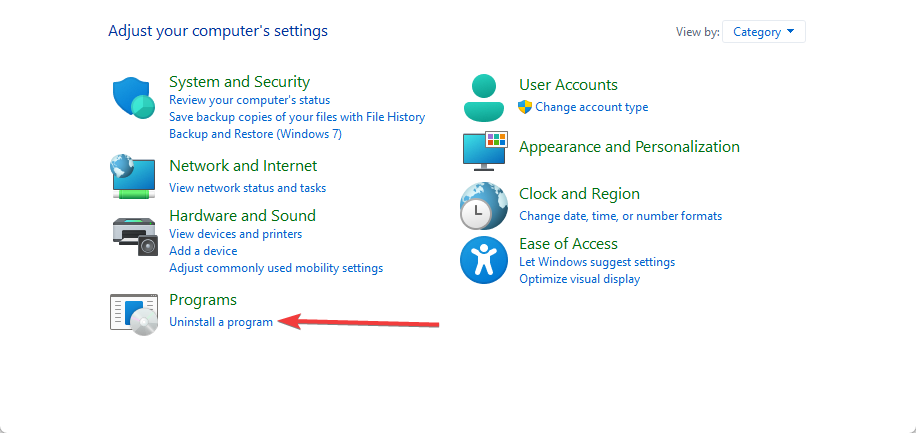
Task: Open Backup and Restore (Windows 7)
Action: [255, 134]
